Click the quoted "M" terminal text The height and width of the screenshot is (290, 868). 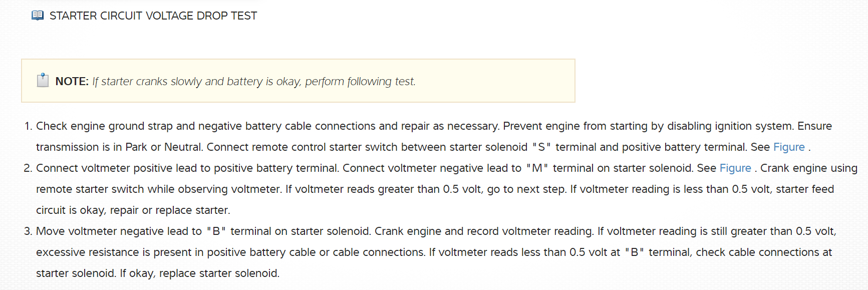537,168
